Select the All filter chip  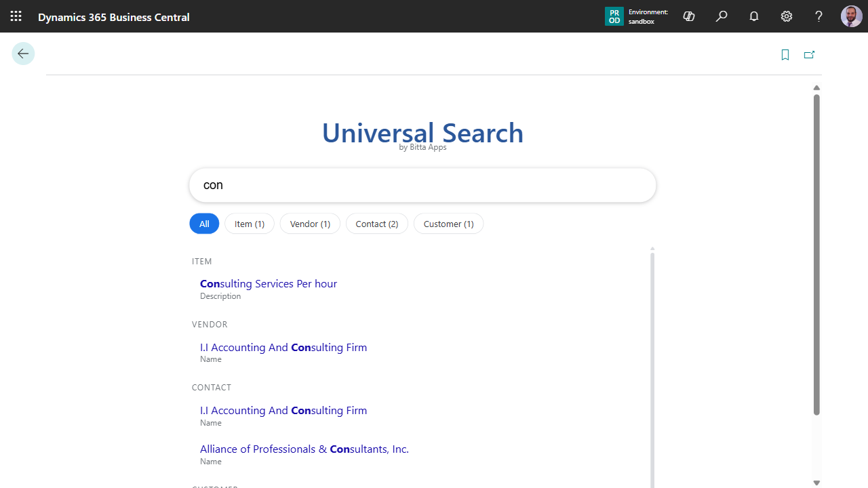(204, 224)
